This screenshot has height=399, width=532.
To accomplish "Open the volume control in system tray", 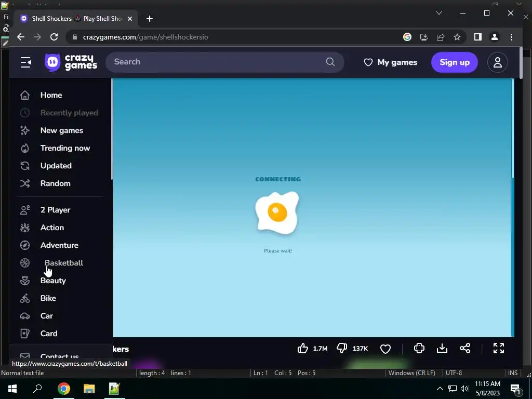I will click(464, 389).
